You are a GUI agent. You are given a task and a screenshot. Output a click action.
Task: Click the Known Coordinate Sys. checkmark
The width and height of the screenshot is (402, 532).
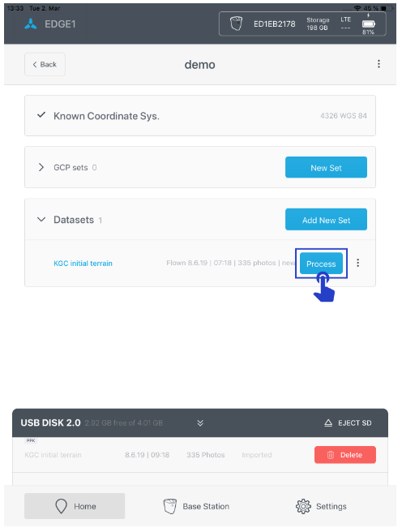click(x=41, y=115)
